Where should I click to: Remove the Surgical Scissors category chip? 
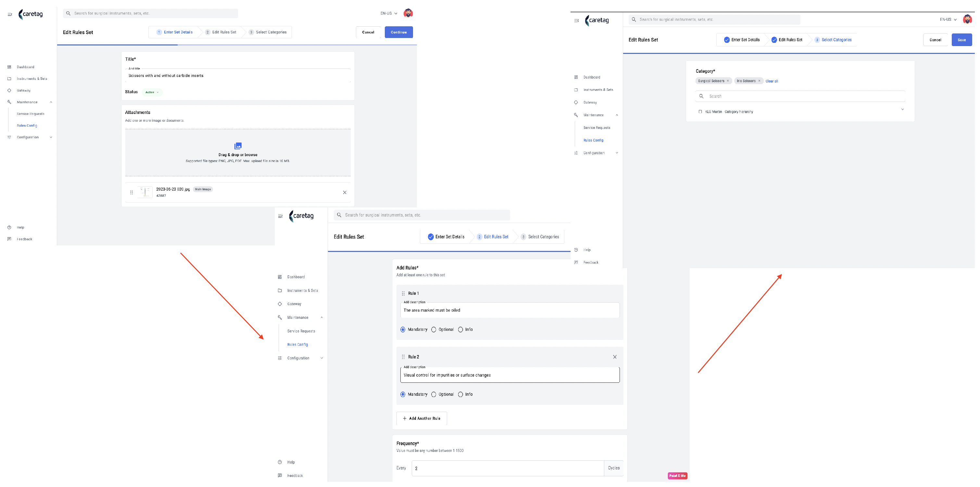(x=728, y=81)
